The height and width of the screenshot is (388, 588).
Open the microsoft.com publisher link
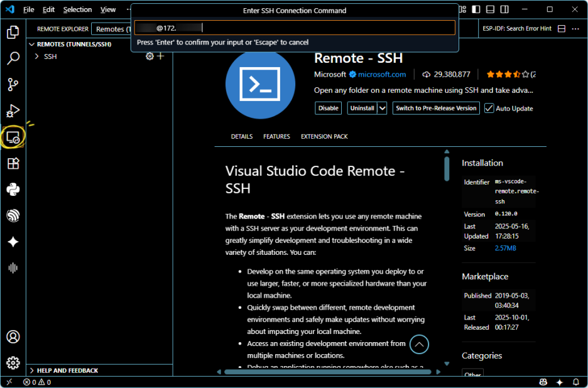pos(381,74)
